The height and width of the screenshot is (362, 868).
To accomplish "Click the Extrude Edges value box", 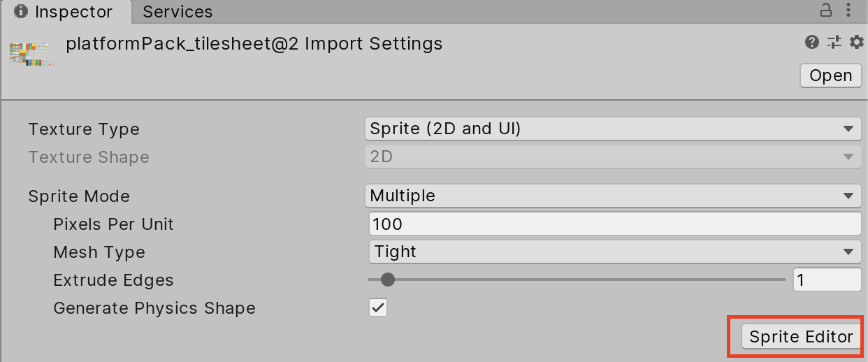I will (827, 280).
